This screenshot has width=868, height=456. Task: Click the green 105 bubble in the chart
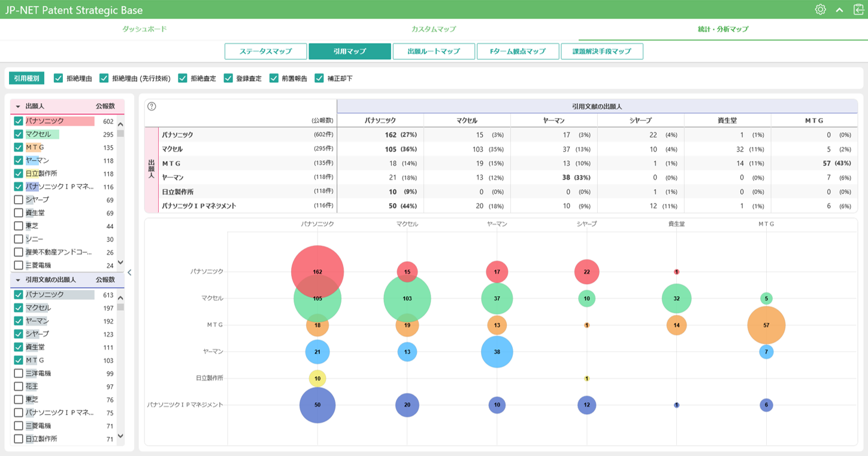tap(317, 298)
